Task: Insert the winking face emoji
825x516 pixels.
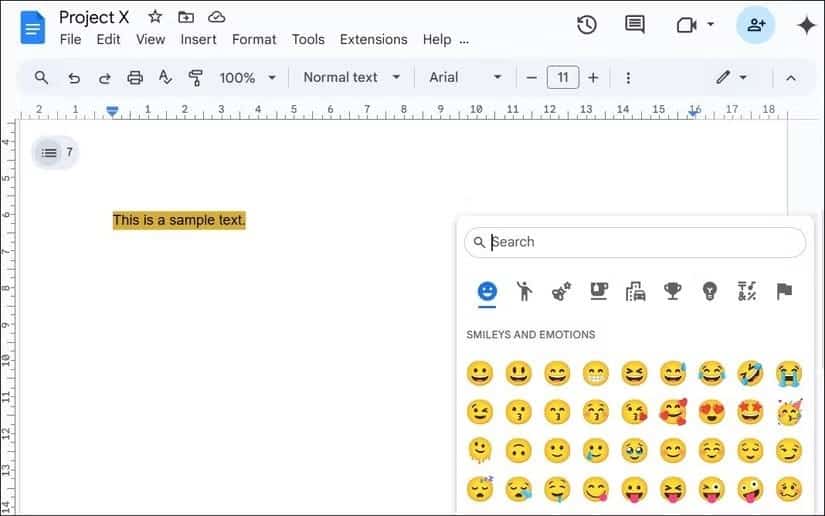Action: pyautogui.click(x=480, y=412)
